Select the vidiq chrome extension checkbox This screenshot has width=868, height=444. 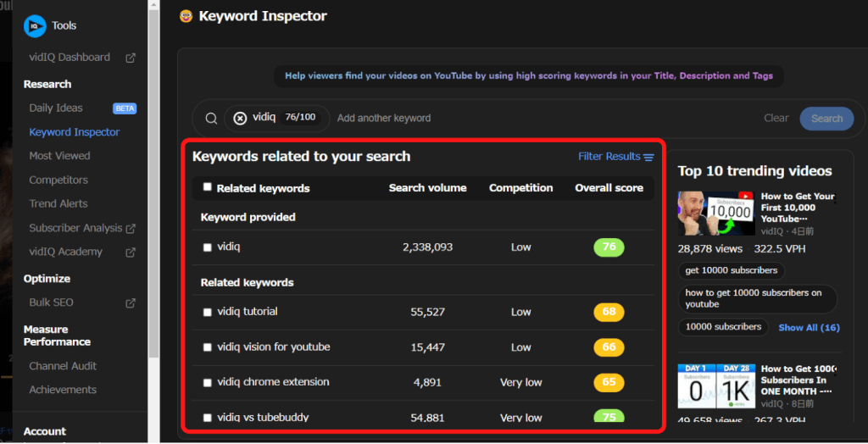tap(208, 383)
